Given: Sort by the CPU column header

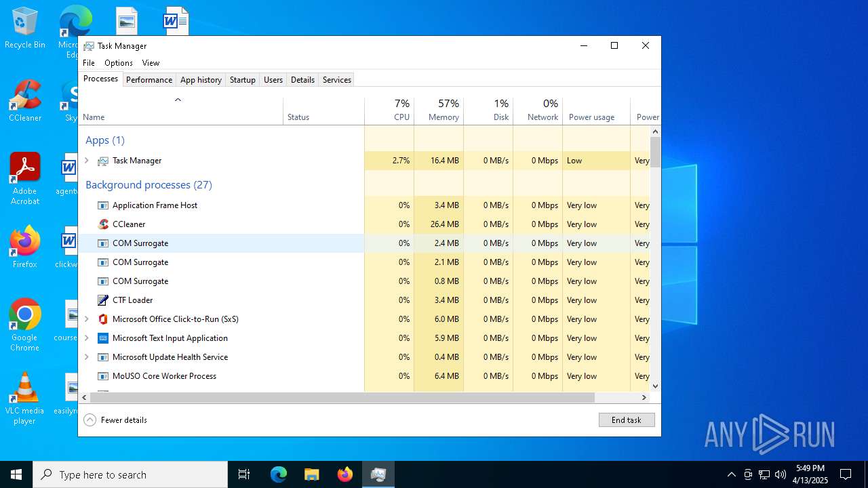Looking at the screenshot, I should (x=389, y=111).
